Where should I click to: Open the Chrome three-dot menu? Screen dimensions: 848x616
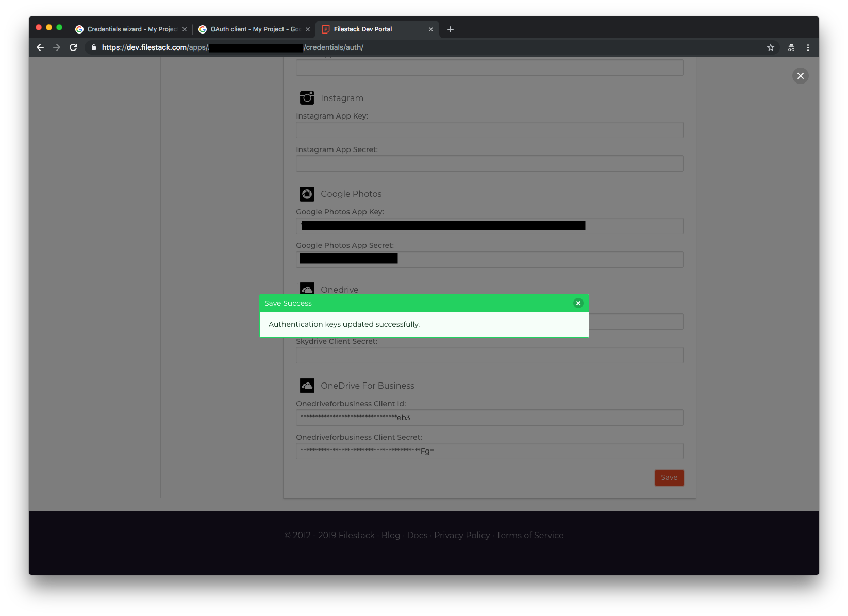(808, 47)
